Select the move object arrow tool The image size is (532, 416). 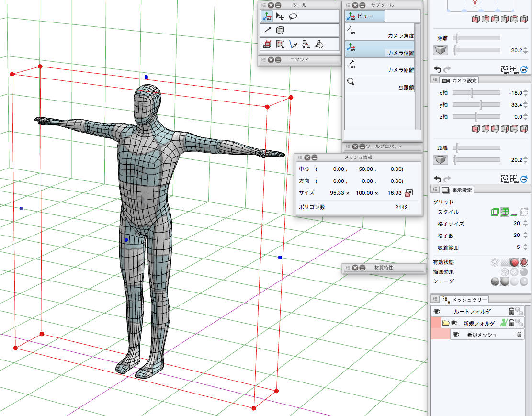click(x=280, y=16)
